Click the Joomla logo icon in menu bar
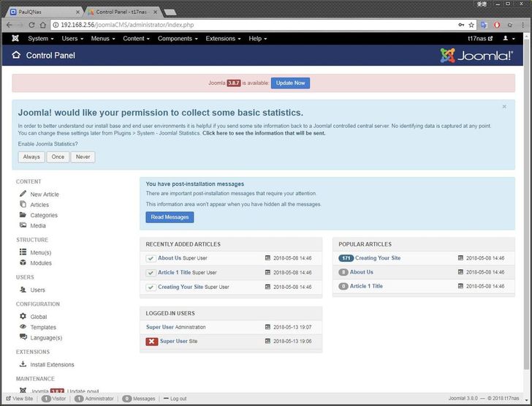This screenshot has width=532, height=406. (x=15, y=38)
